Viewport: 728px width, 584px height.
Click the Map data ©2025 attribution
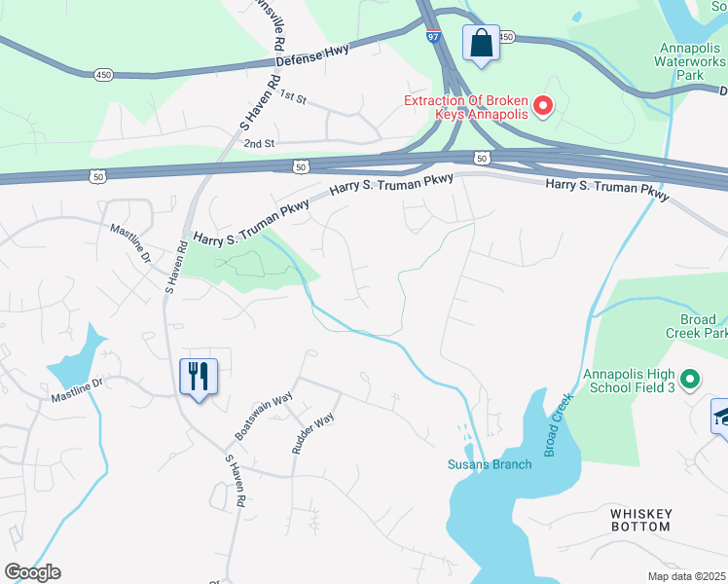pos(686,576)
